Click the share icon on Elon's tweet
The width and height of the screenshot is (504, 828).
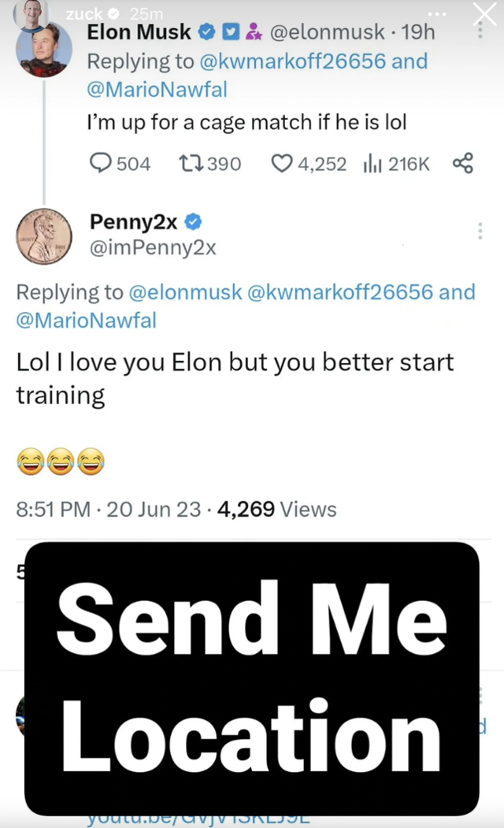(463, 163)
